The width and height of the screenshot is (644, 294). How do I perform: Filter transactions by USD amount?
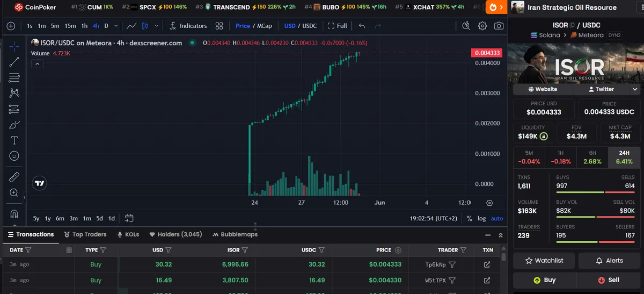tap(168, 250)
